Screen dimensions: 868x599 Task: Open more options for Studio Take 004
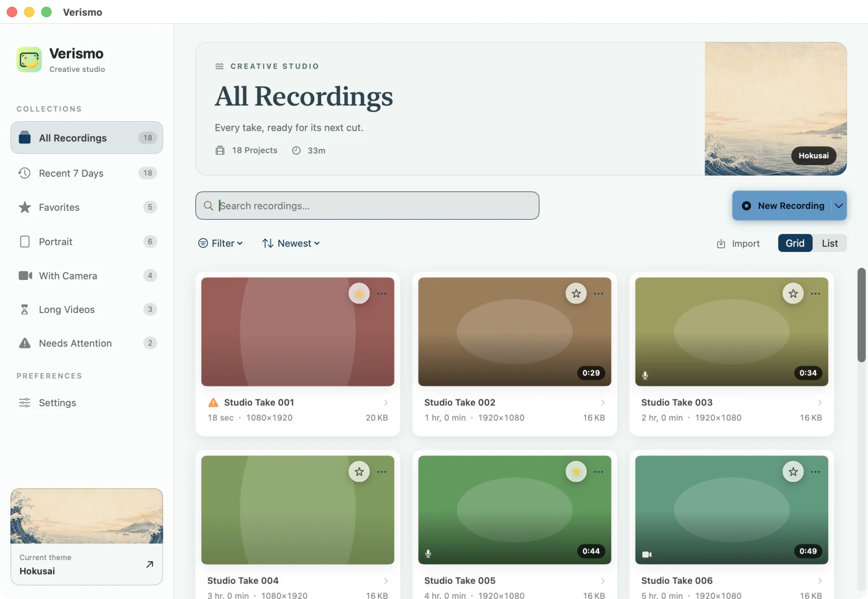(x=382, y=472)
